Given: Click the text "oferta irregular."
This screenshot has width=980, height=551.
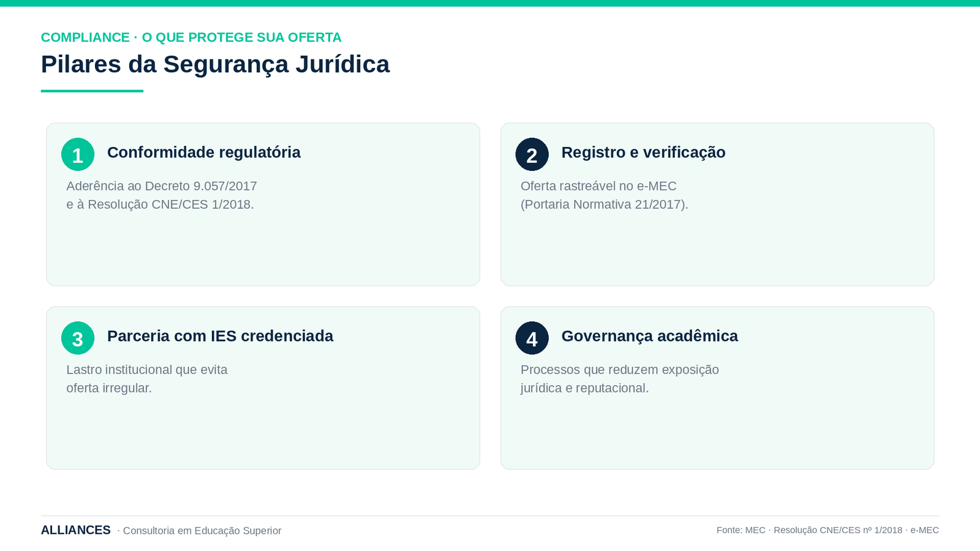Looking at the screenshot, I should [109, 388].
